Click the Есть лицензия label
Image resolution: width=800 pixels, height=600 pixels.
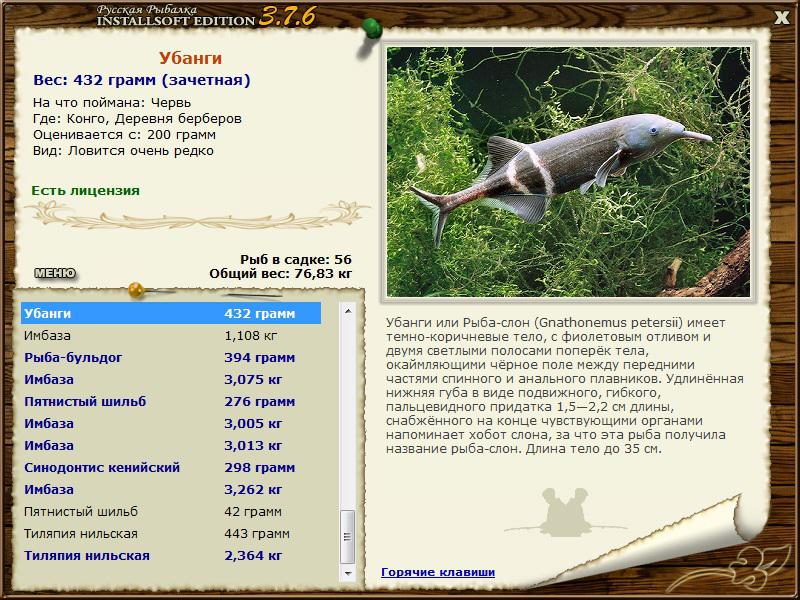(x=85, y=190)
